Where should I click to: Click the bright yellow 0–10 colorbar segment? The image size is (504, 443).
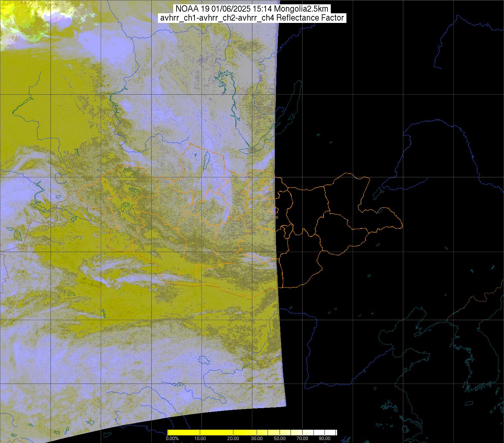click(184, 432)
